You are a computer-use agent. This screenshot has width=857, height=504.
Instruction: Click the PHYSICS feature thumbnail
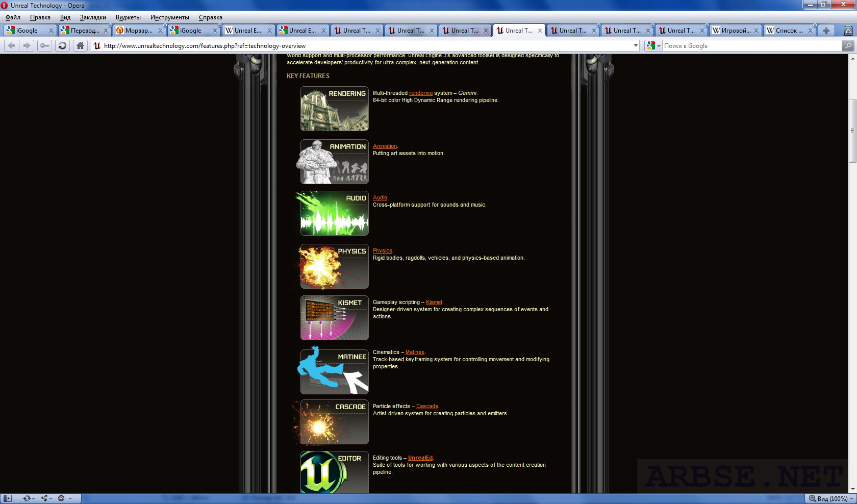pos(334,266)
